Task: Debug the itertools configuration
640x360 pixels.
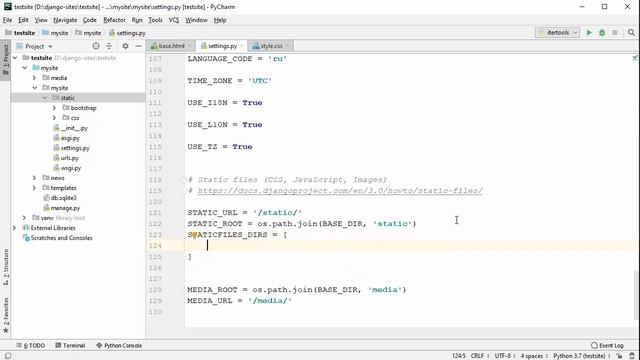Action: click(x=602, y=33)
